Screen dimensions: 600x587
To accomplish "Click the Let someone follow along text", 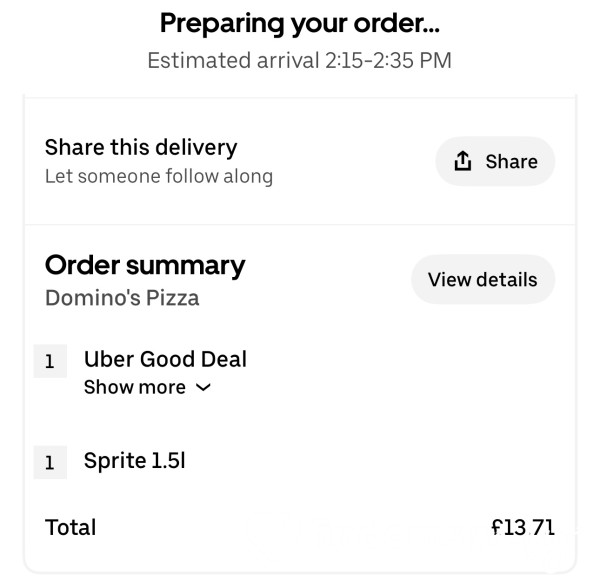I will [x=159, y=176].
